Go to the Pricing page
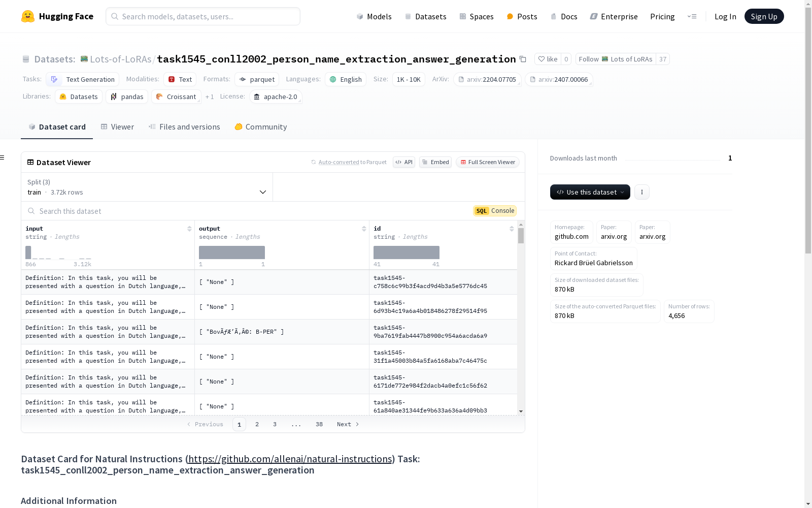This screenshot has width=812, height=508. pyautogui.click(x=662, y=16)
